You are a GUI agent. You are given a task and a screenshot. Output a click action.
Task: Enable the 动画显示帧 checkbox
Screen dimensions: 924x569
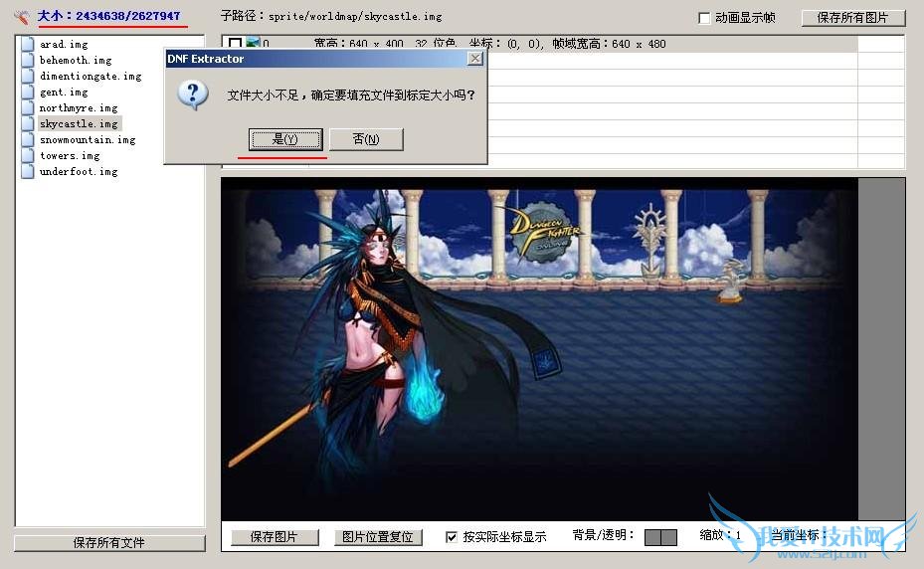(704, 18)
